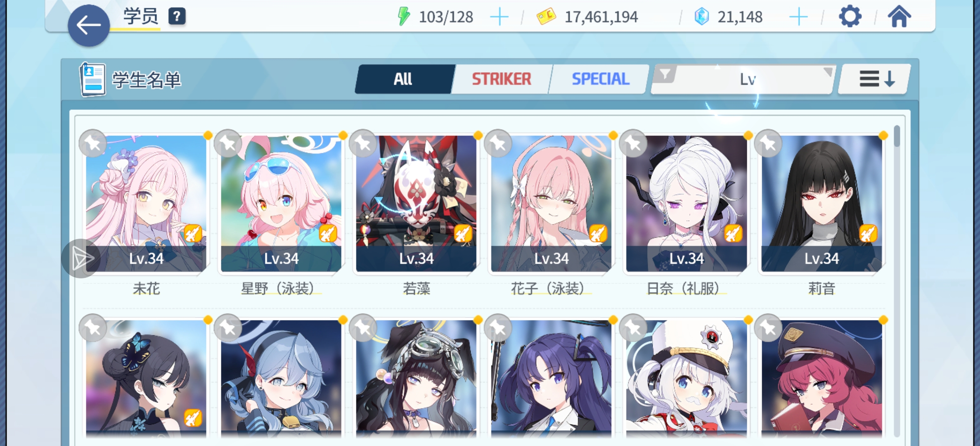Screen dimensions: 980x446
Task: Open 星野(泳装) student card
Action: point(281,204)
